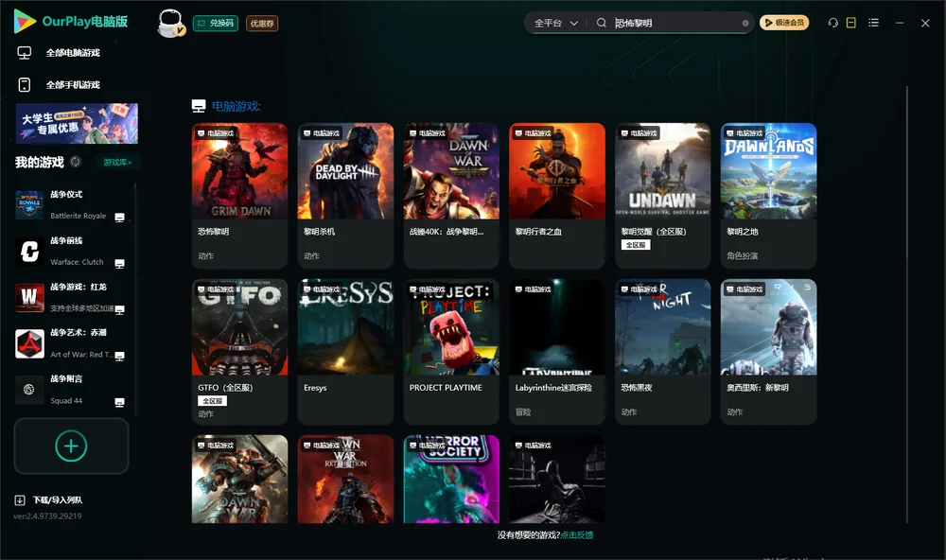
Task: Click the Battlerite Royale game icon
Action: click(29, 205)
